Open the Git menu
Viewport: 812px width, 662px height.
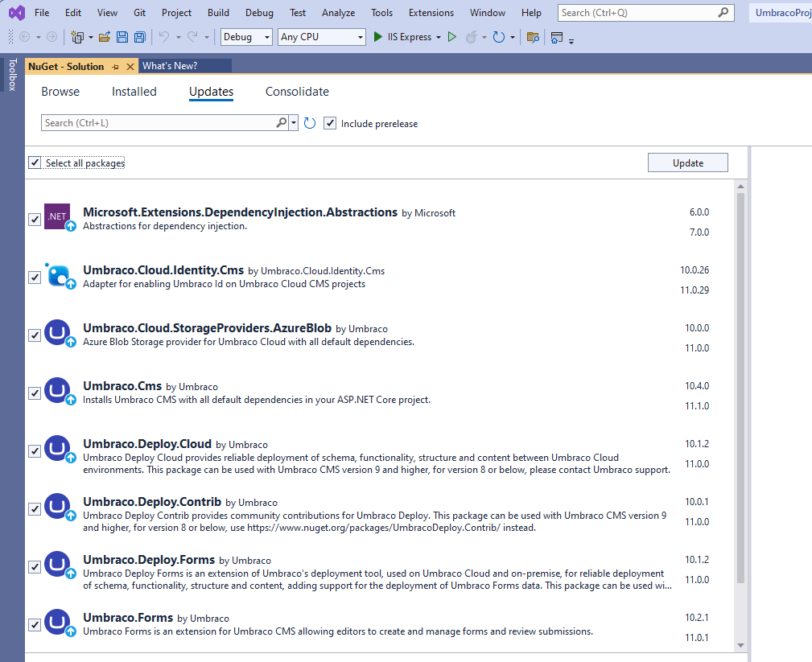click(x=140, y=12)
